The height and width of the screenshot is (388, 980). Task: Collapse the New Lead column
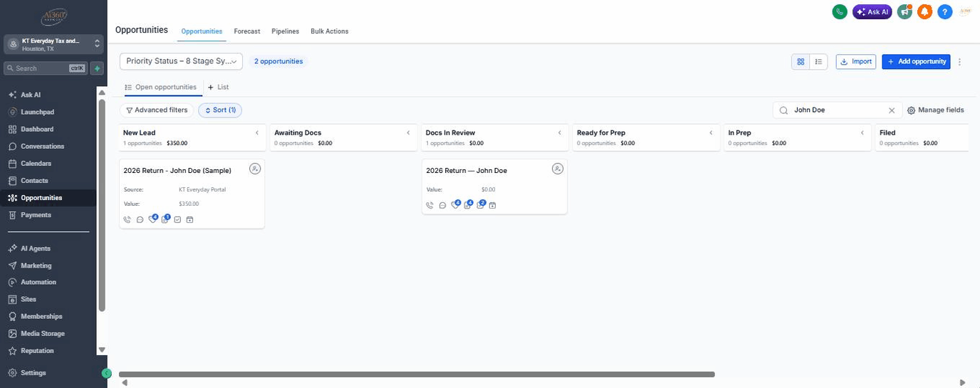[x=256, y=133]
